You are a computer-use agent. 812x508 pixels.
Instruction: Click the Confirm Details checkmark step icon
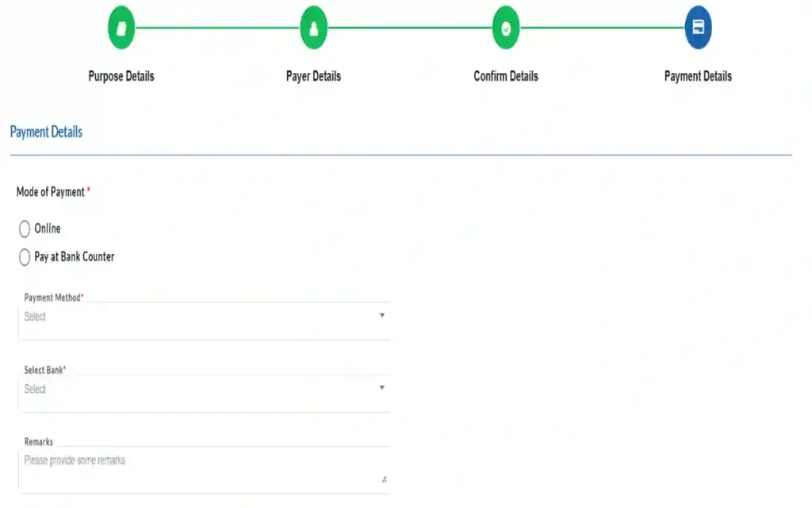pyautogui.click(x=506, y=29)
